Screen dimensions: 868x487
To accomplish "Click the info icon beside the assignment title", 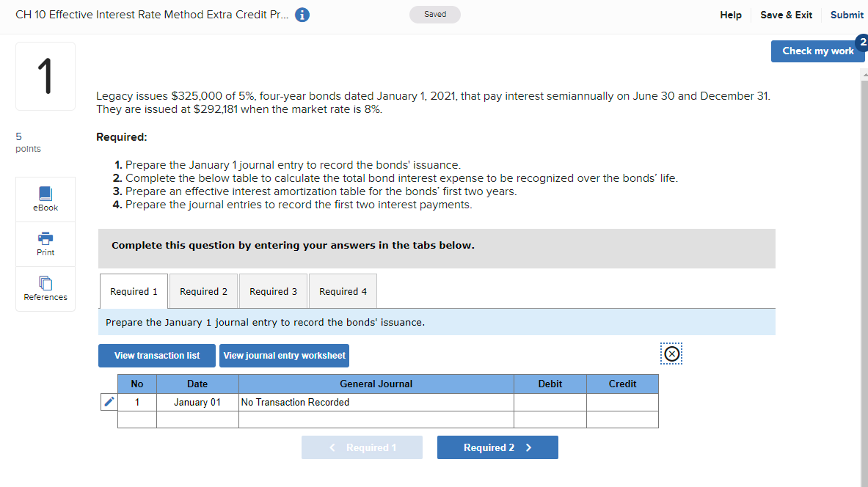I will 302,14.
